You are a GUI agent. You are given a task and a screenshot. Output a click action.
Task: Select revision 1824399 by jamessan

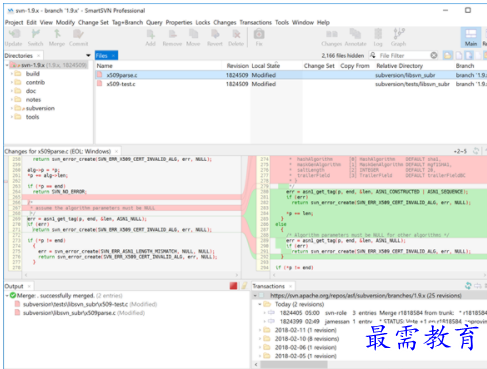375,322
